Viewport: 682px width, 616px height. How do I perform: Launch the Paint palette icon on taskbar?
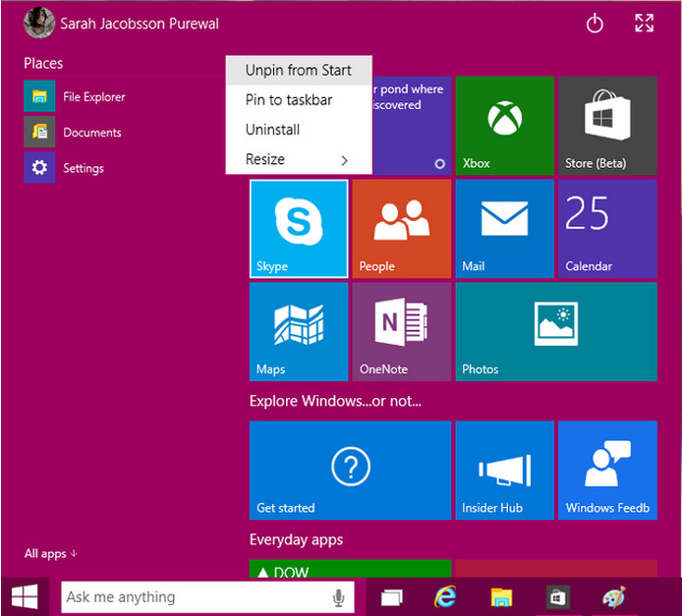click(x=614, y=597)
